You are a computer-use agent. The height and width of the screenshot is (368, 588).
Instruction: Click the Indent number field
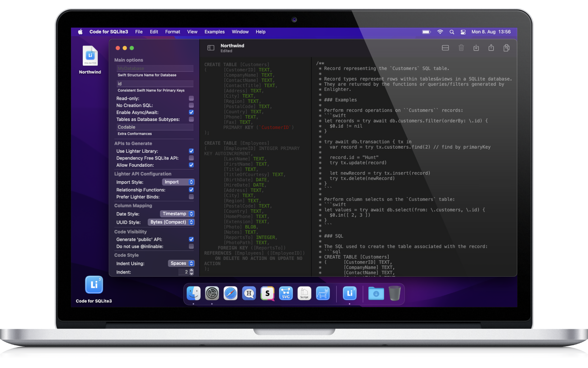tap(184, 272)
